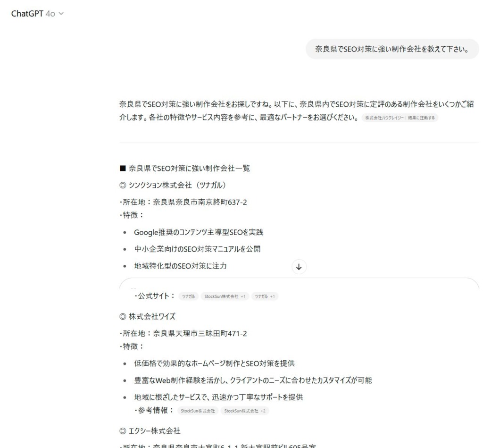This screenshot has width=483, height=448.
Task: Open the ツナガル +1 source chip
Action: [x=266, y=296]
